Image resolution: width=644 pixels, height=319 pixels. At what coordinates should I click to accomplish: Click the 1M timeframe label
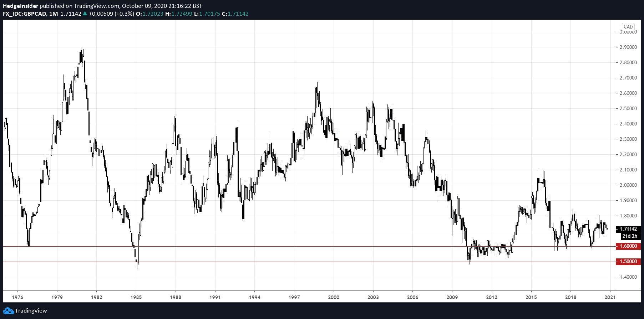pyautogui.click(x=54, y=14)
